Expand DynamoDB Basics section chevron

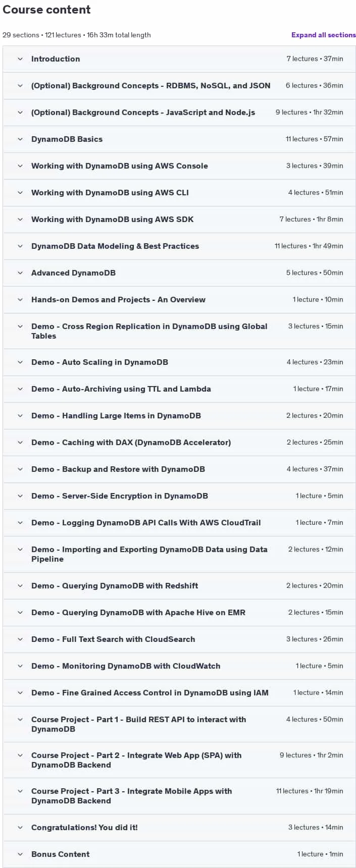click(20, 139)
